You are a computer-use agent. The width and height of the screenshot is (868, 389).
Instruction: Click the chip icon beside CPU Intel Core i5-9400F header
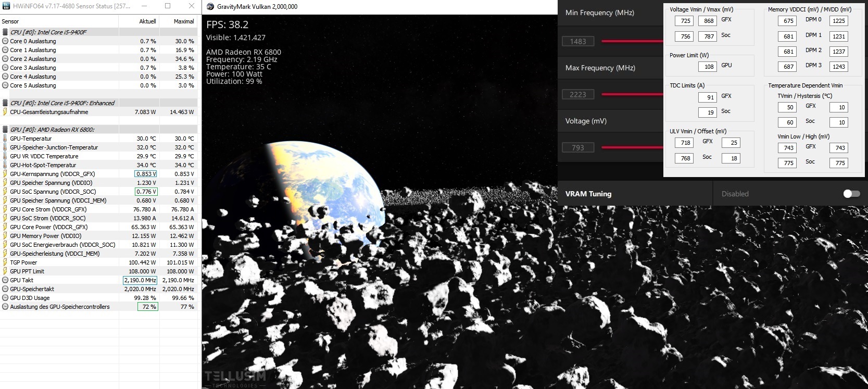coord(5,32)
